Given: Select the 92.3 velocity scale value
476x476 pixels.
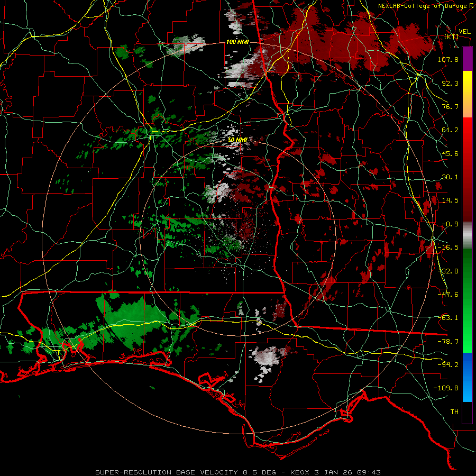Looking at the screenshot, I should [x=450, y=83].
